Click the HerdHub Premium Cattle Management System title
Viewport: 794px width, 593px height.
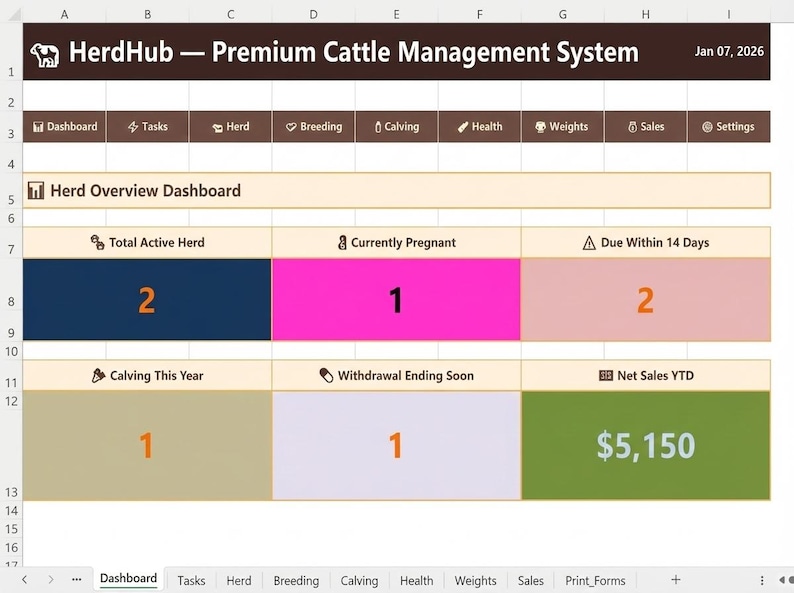[x=353, y=52]
